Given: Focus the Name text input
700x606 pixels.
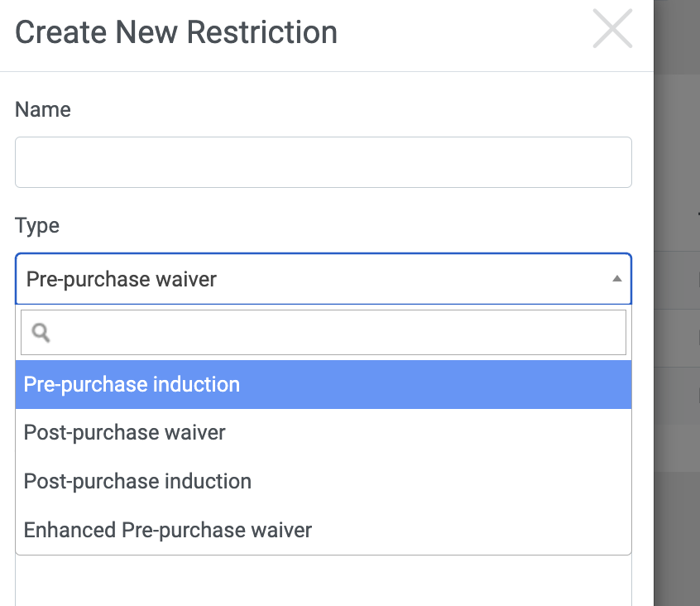Looking at the screenshot, I should tap(323, 162).
